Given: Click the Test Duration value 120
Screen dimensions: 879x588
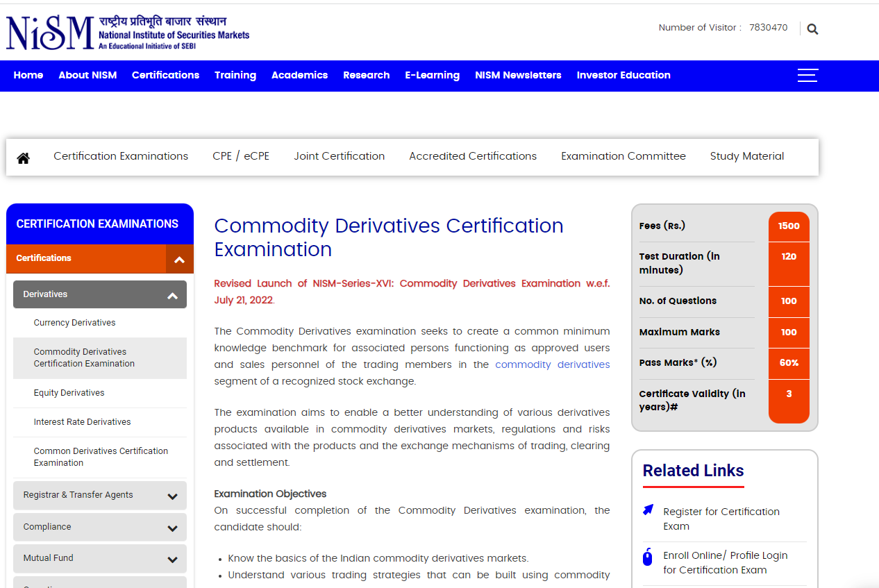Looking at the screenshot, I should tap(789, 257).
